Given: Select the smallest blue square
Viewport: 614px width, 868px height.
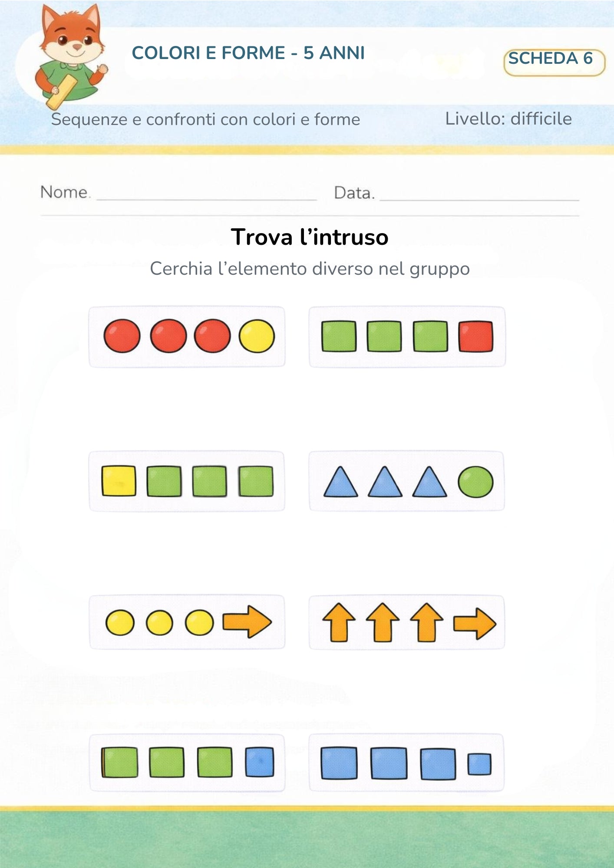Looking at the screenshot, I should tap(479, 764).
